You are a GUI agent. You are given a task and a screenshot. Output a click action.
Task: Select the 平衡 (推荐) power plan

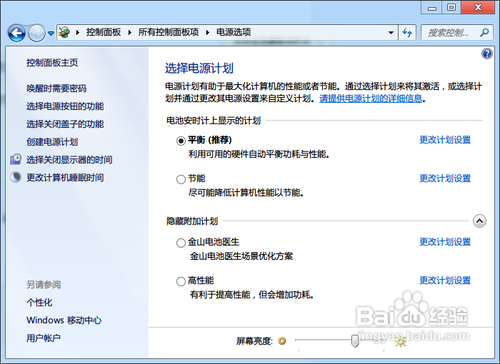(181, 141)
